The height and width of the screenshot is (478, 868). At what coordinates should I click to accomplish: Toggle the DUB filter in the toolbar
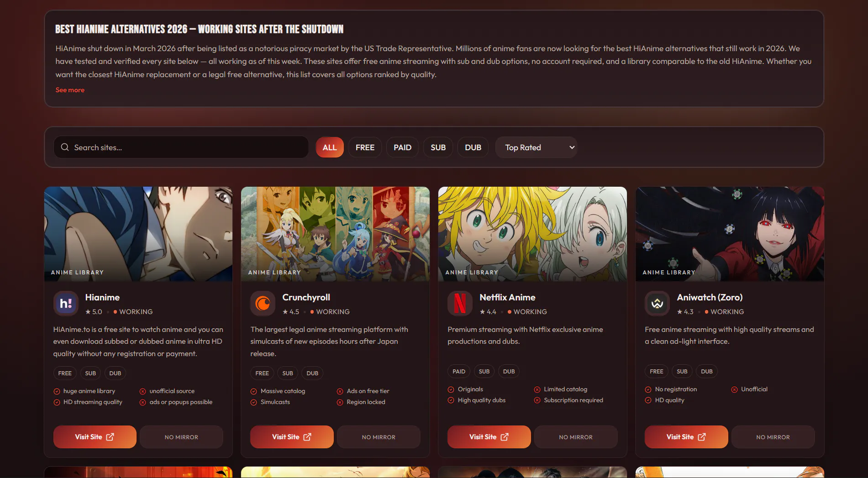click(x=473, y=147)
